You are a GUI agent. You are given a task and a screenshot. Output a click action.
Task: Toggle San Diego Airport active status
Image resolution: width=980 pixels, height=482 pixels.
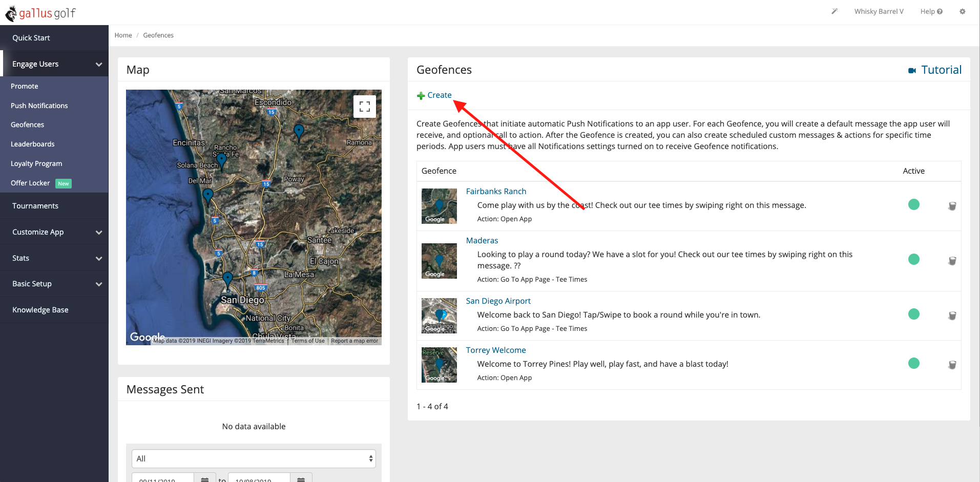(x=914, y=314)
